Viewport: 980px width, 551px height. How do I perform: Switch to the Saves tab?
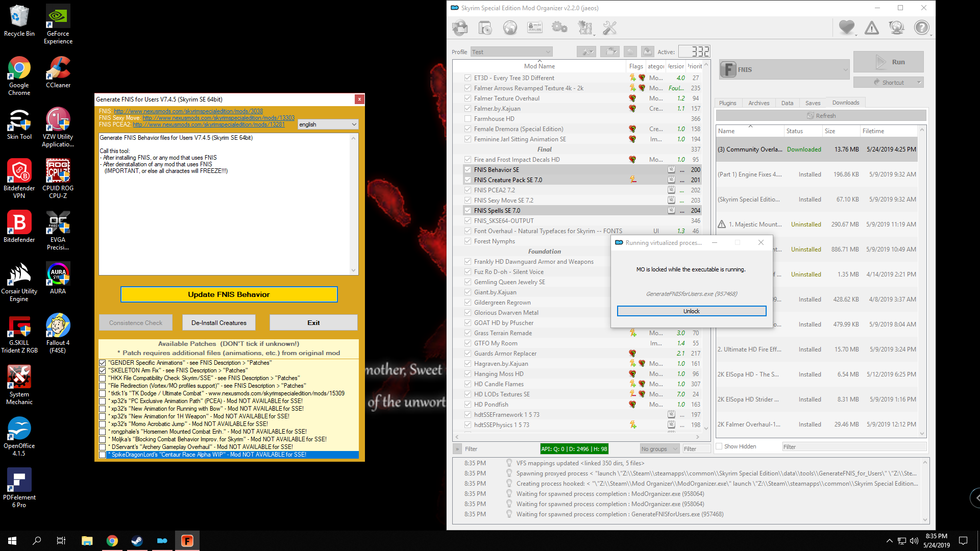(x=813, y=103)
